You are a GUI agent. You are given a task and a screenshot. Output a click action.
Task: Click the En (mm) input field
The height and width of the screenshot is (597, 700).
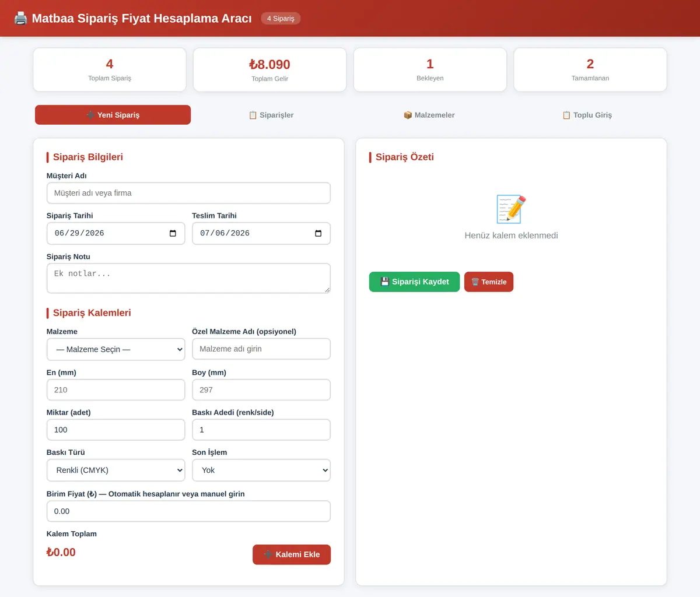pyautogui.click(x=116, y=389)
